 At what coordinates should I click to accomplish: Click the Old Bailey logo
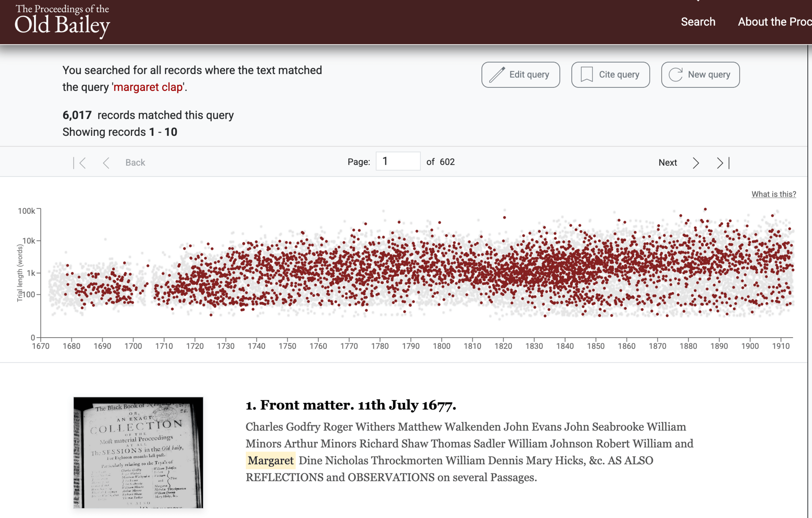(x=62, y=21)
